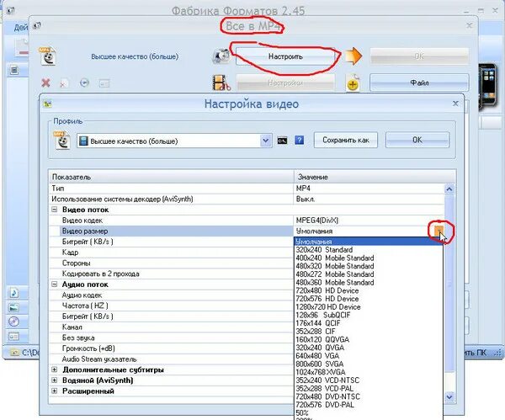
Task: Click the MP4 profile icon in Профиль group
Action: point(62,140)
